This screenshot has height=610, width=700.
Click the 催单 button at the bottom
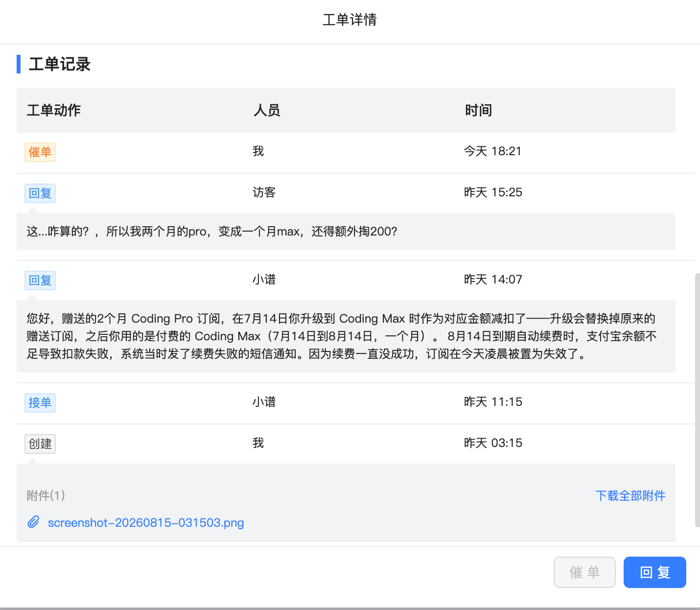tap(584, 572)
